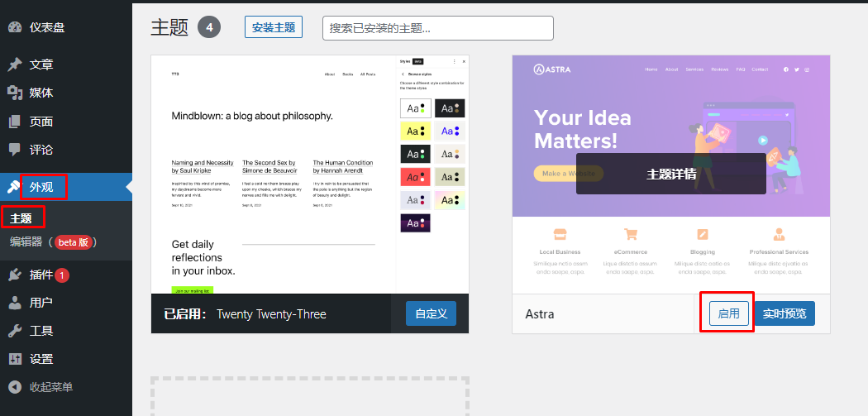The width and height of the screenshot is (868, 416).
Task: Click the 安装主题 button
Action: coord(274,27)
